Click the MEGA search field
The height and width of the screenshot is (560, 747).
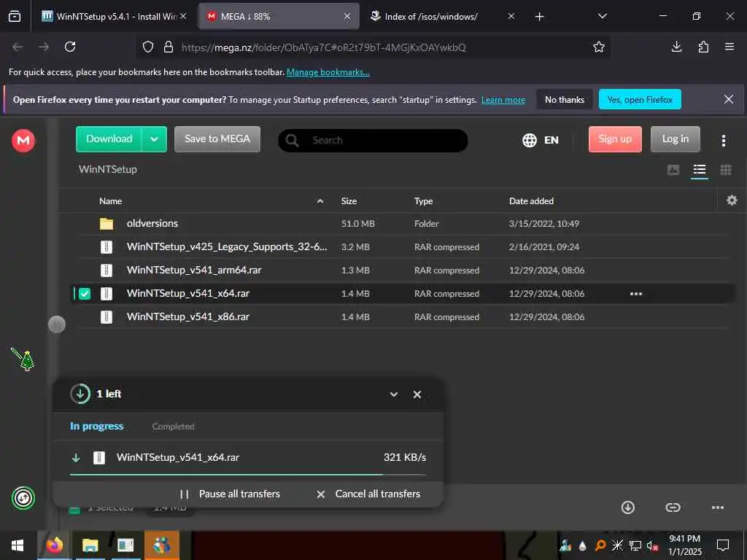tap(373, 141)
